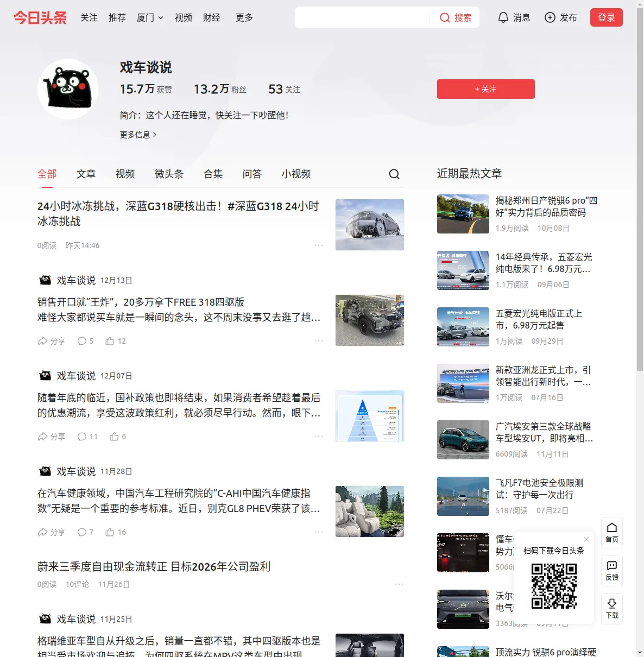
Task: Open more options for 别克GL8 post
Action: (319, 532)
